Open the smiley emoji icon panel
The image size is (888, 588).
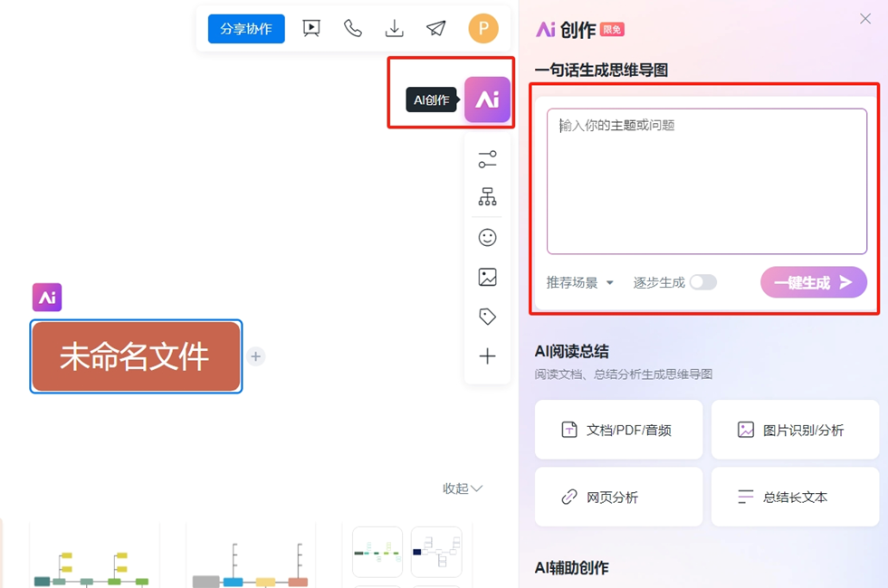[x=487, y=237]
